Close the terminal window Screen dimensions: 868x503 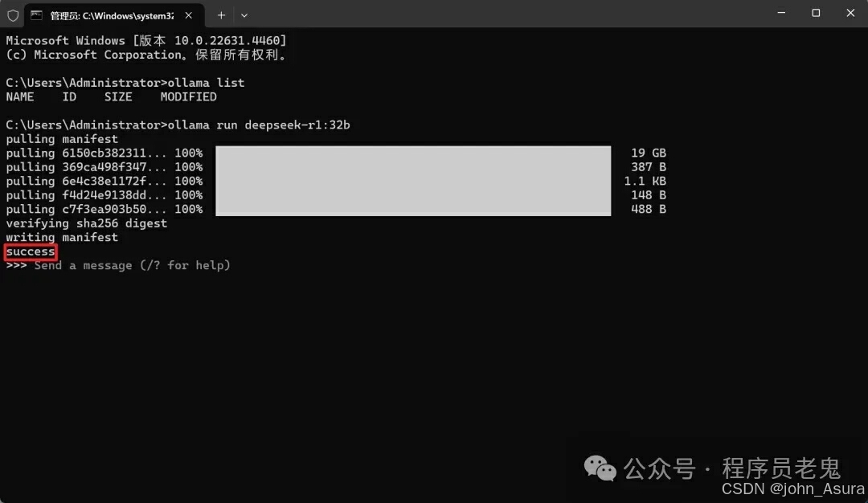(x=850, y=13)
